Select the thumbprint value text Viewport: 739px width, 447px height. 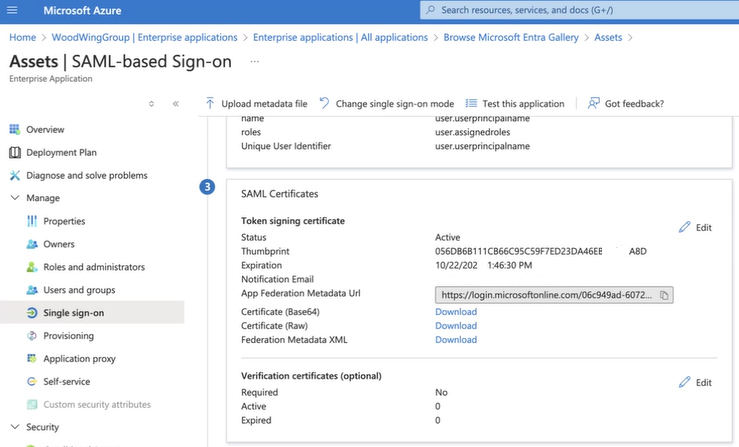[541, 251]
